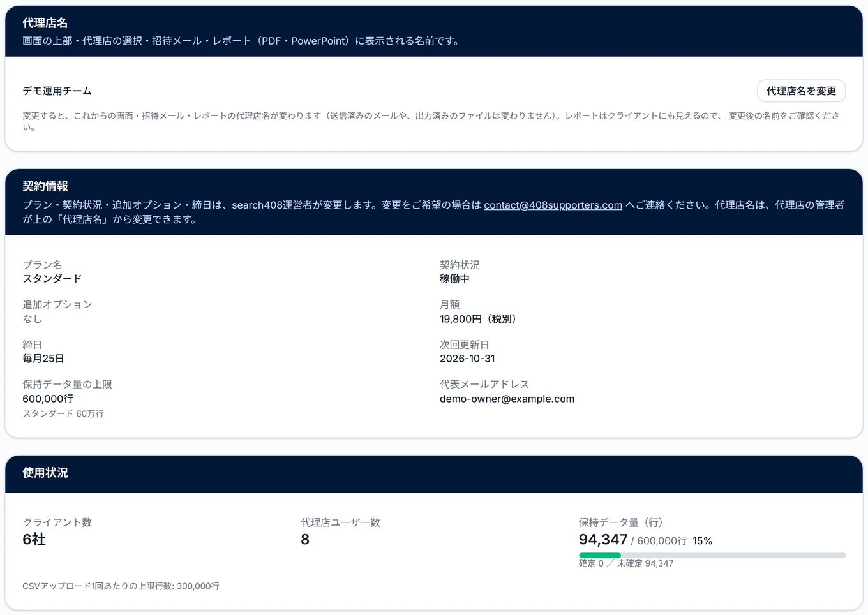This screenshot has width=868, height=615.
Task: Click the 締日 label
Action: click(x=32, y=345)
